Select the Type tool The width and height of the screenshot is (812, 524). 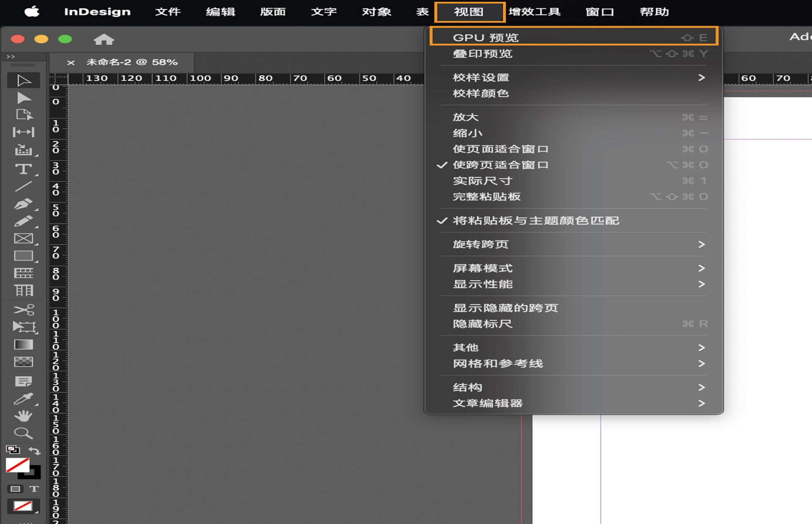pos(24,169)
